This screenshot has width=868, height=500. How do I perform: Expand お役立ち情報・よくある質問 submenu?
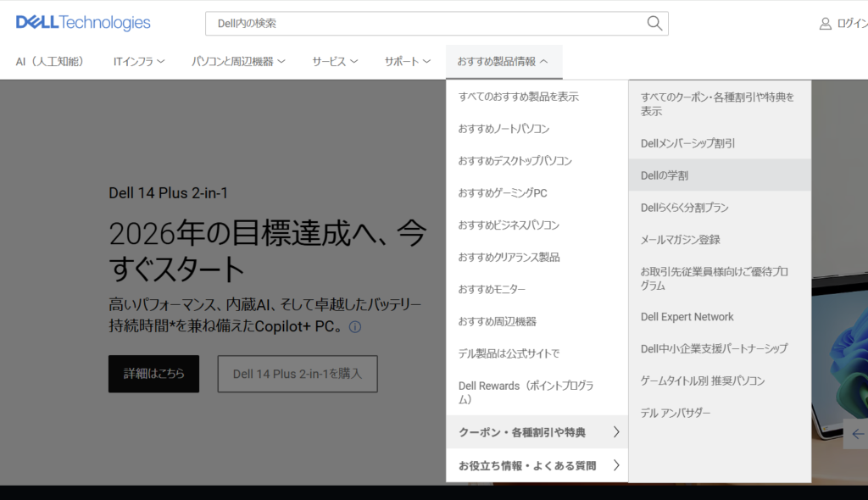(x=537, y=465)
